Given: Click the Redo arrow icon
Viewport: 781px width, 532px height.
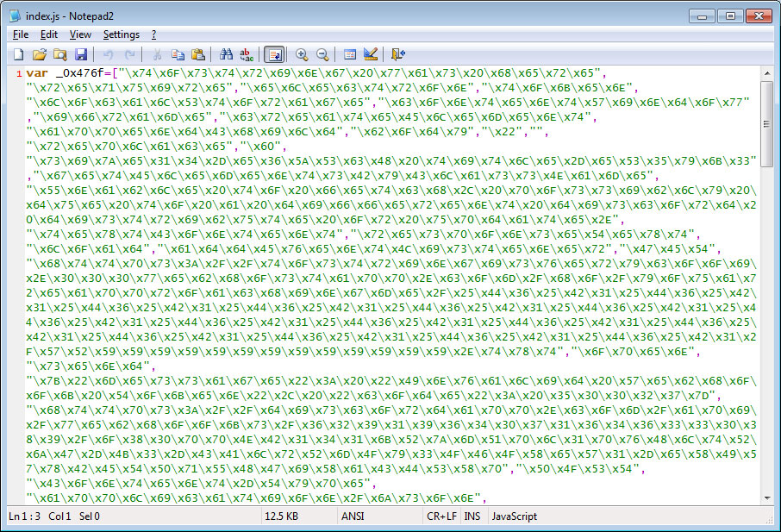Looking at the screenshot, I should [x=129, y=54].
